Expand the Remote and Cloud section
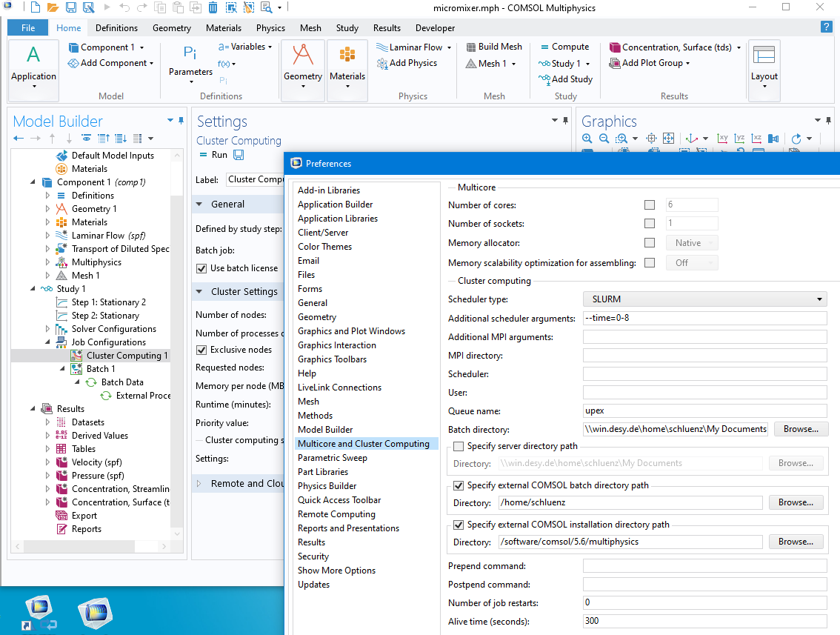Image resolution: width=840 pixels, height=635 pixels. tap(199, 483)
